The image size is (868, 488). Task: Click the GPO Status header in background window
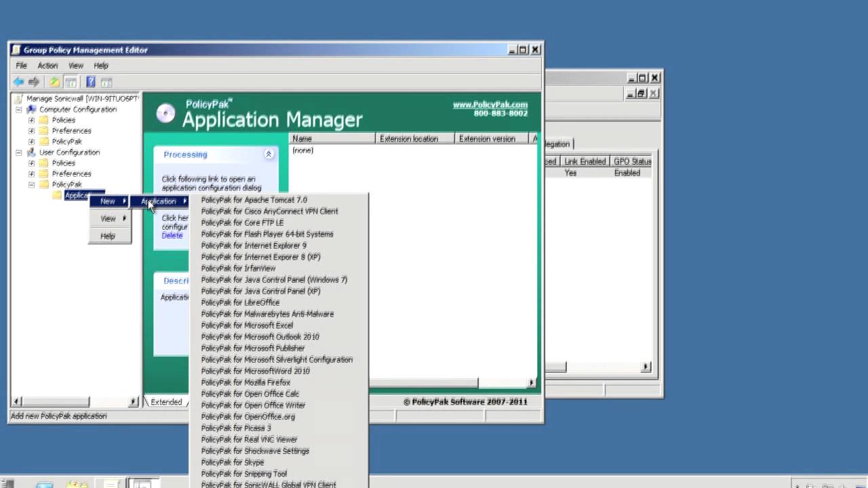631,161
